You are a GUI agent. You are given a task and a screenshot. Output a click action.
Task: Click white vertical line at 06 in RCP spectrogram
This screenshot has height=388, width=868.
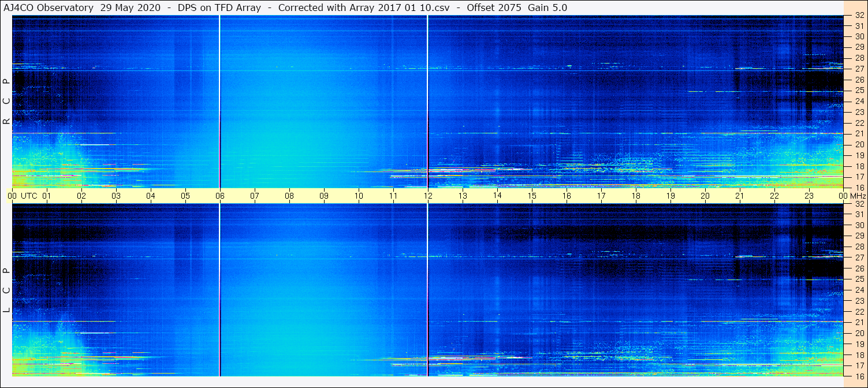pyautogui.click(x=219, y=102)
